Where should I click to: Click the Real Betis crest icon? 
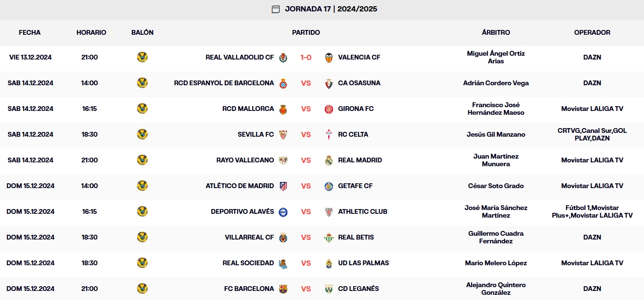pos(328,238)
